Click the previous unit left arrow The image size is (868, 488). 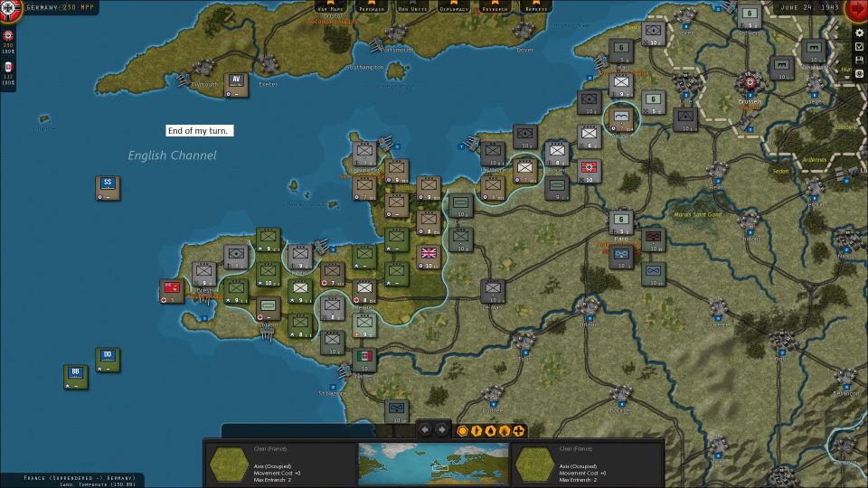click(x=425, y=429)
